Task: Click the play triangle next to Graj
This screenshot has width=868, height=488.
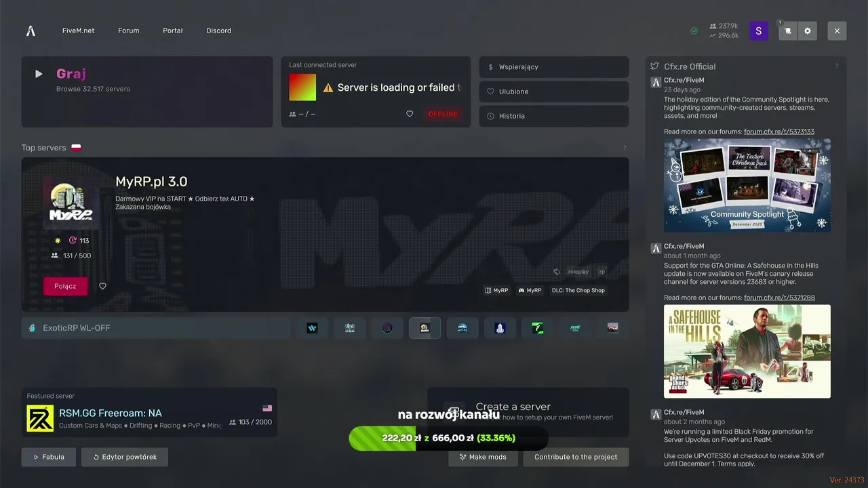Action: click(x=39, y=74)
